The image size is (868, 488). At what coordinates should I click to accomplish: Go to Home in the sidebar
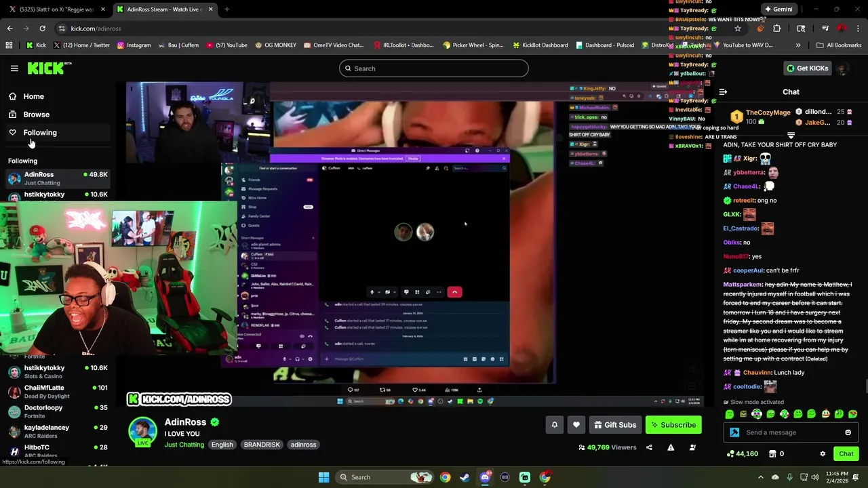[x=33, y=96]
